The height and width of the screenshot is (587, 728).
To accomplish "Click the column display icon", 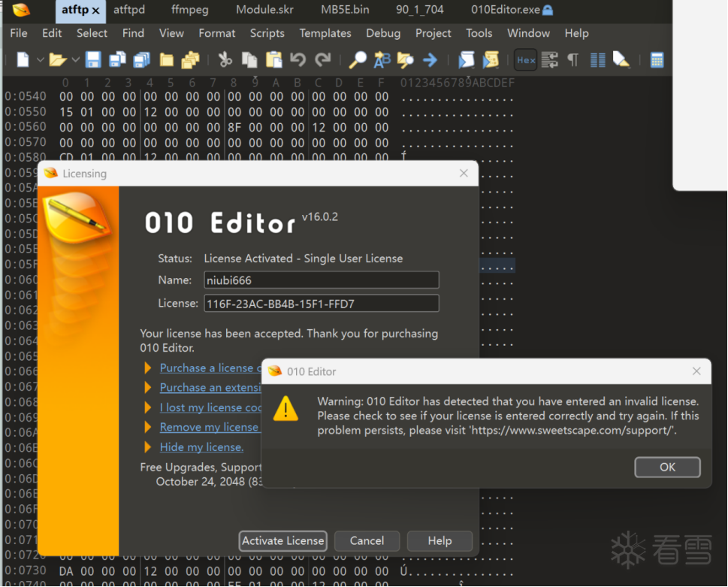I will [x=597, y=60].
